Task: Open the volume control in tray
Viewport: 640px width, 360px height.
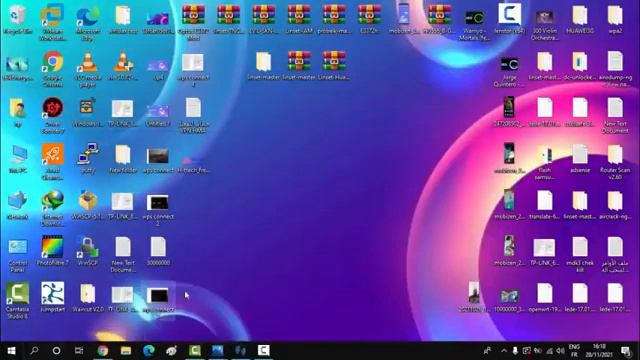Action: (560, 351)
